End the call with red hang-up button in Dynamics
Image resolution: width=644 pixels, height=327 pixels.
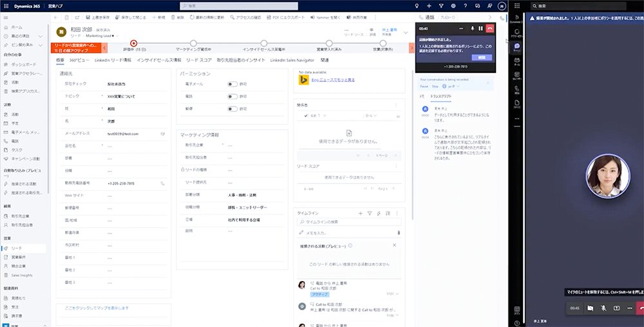coord(490,28)
